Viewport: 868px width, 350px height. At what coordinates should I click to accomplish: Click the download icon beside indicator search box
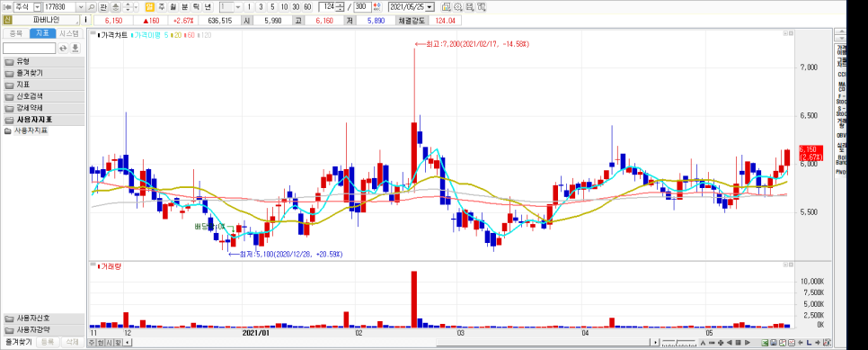(x=75, y=49)
